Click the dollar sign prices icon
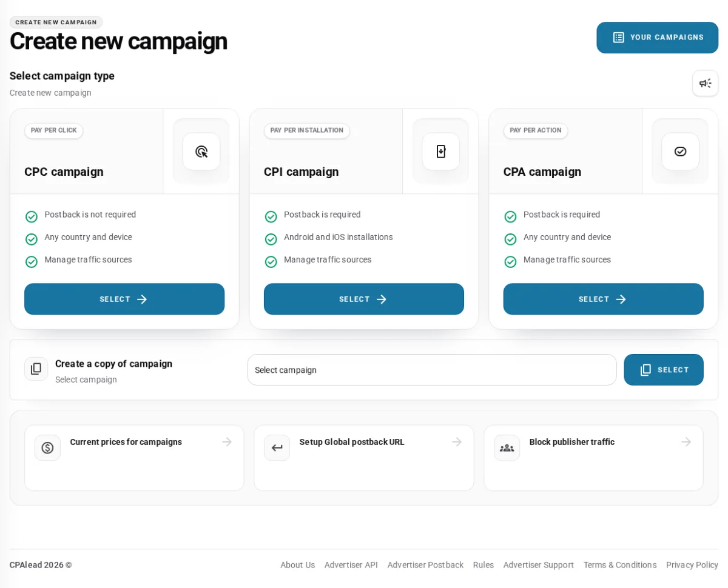This screenshot has width=728, height=588. tap(47, 448)
